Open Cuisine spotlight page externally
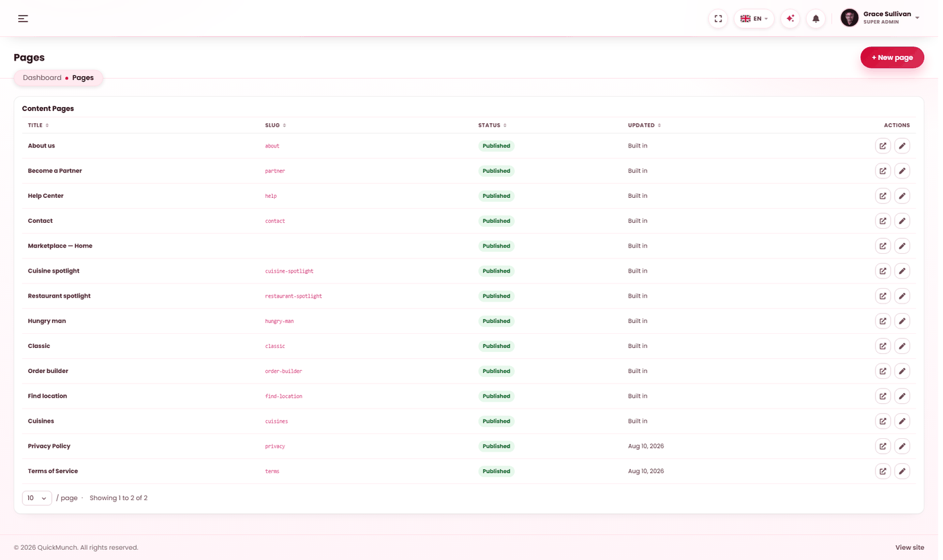Image resolution: width=943 pixels, height=560 pixels. coord(882,271)
